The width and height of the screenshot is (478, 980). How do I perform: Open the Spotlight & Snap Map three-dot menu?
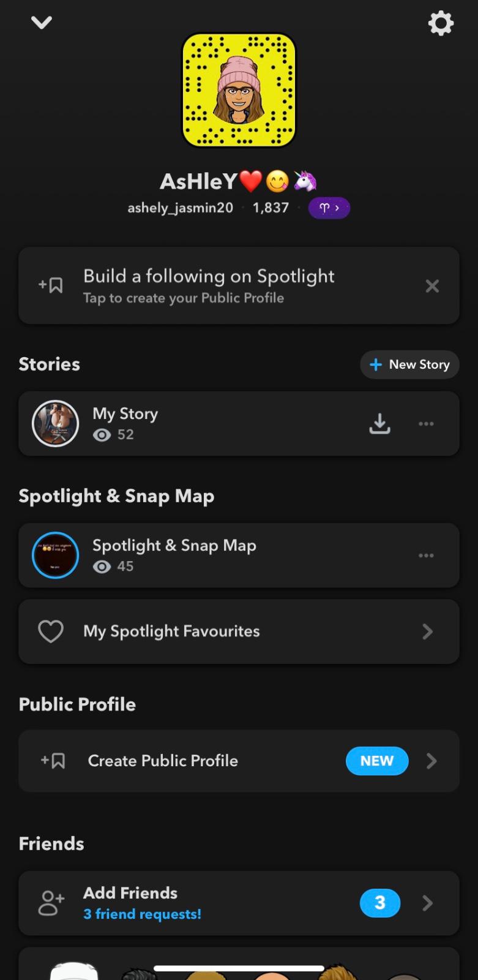pyautogui.click(x=426, y=556)
